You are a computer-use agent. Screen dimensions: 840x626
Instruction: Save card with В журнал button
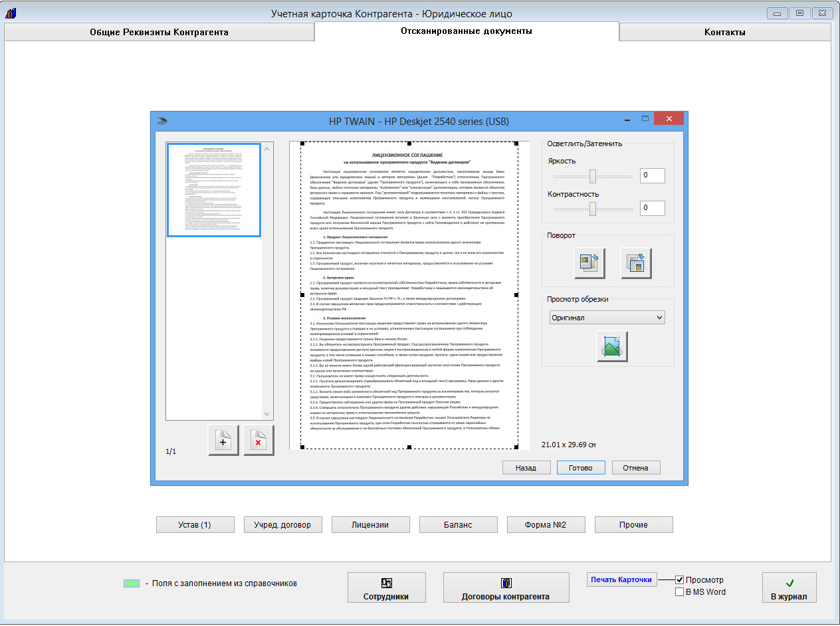point(789,588)
